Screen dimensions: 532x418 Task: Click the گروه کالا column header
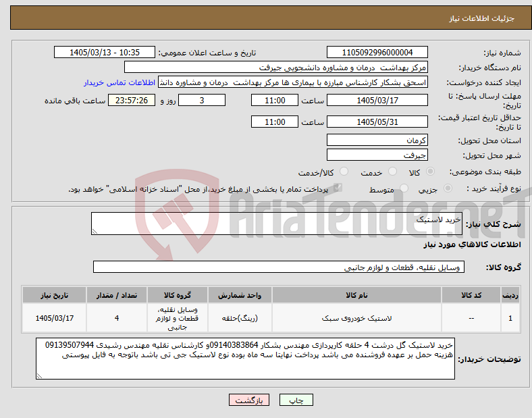point(178,295)
